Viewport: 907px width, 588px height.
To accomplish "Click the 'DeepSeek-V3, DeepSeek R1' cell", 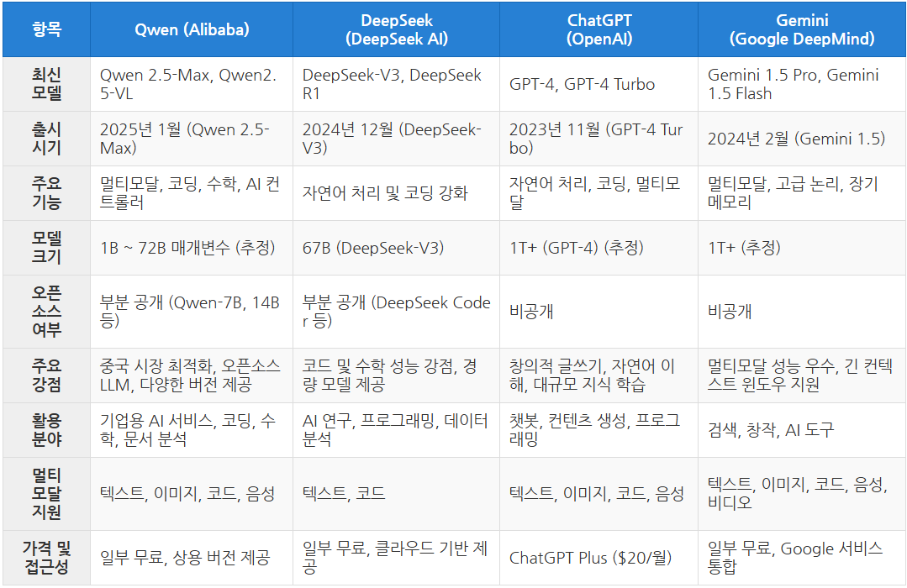I will coord(396,84).
